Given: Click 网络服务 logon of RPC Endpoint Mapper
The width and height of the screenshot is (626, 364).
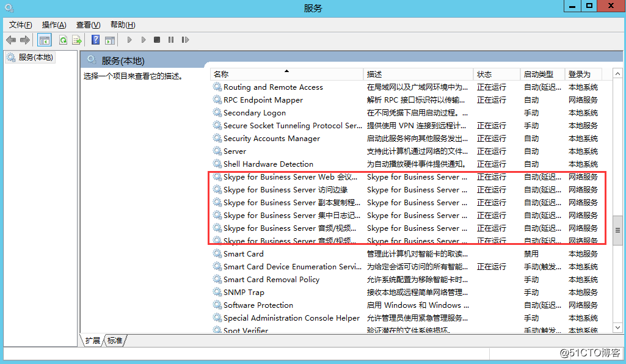Looking at the screenshot, I should point(583,100).
